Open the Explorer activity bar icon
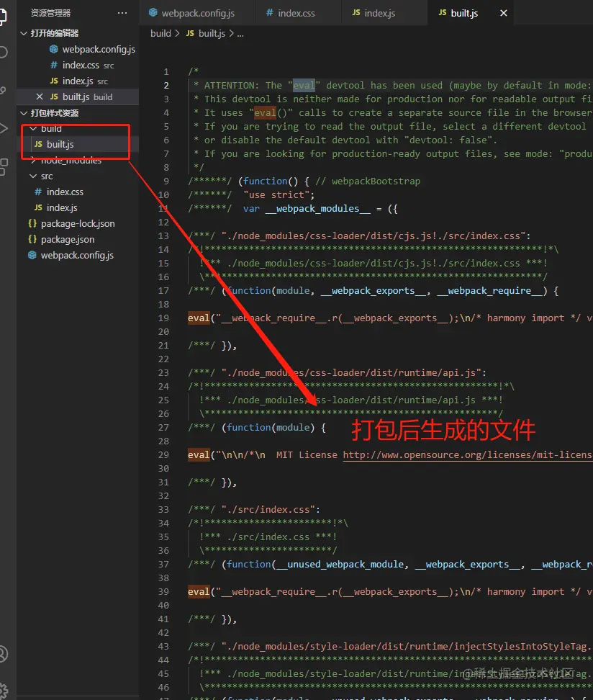 pyautogui.click(x=3, y=16)
